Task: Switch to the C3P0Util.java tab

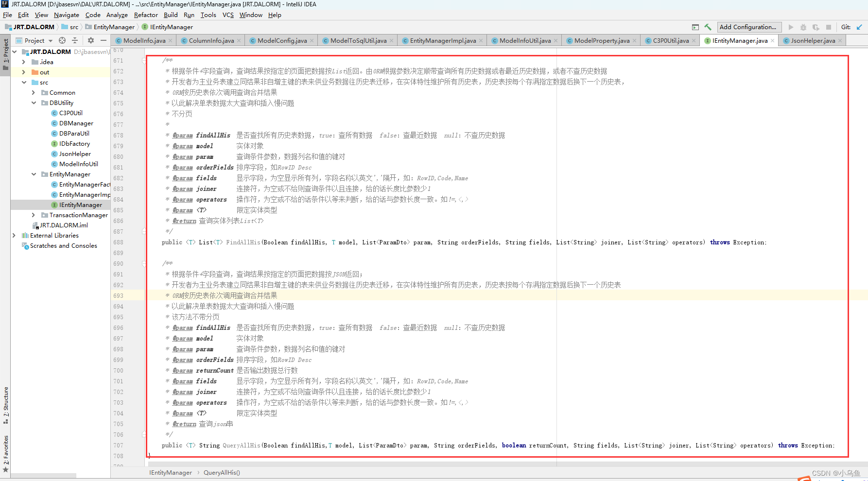Action: pos(671,41)
